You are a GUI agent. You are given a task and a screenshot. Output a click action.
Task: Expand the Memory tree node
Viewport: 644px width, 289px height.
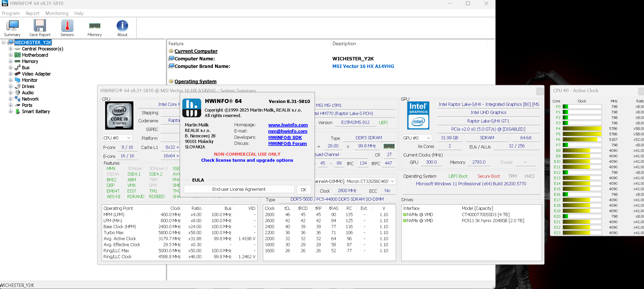[10, 61]
